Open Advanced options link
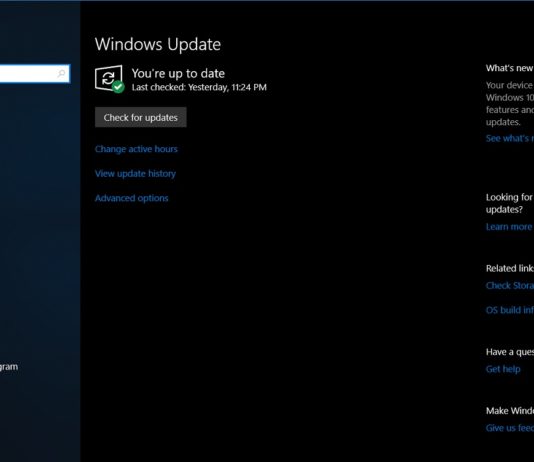The image size is (534, 462). 131,198
